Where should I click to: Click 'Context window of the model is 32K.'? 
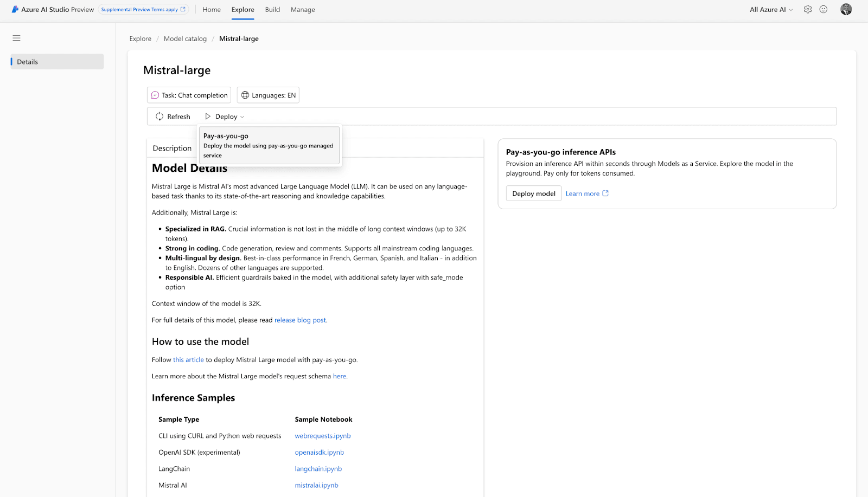click(206, 304)
